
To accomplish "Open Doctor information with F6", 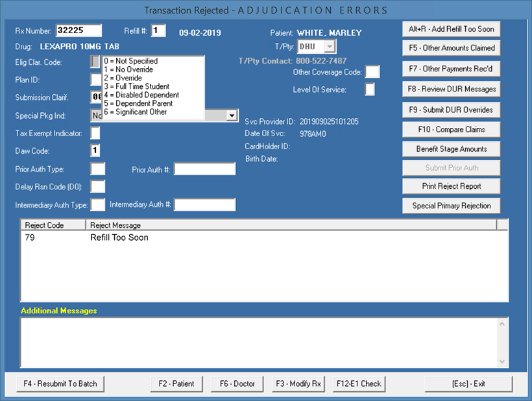I will click(237, 383).
